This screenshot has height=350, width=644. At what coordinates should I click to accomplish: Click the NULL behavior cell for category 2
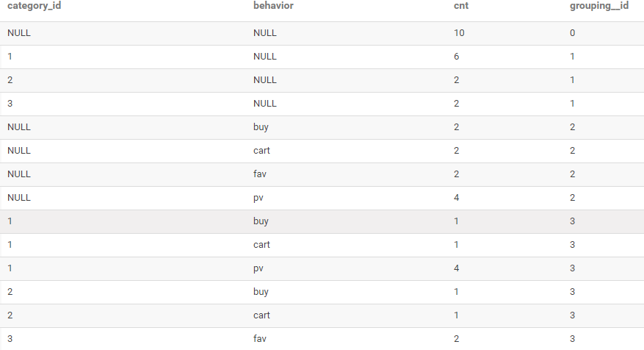[264, 80]
